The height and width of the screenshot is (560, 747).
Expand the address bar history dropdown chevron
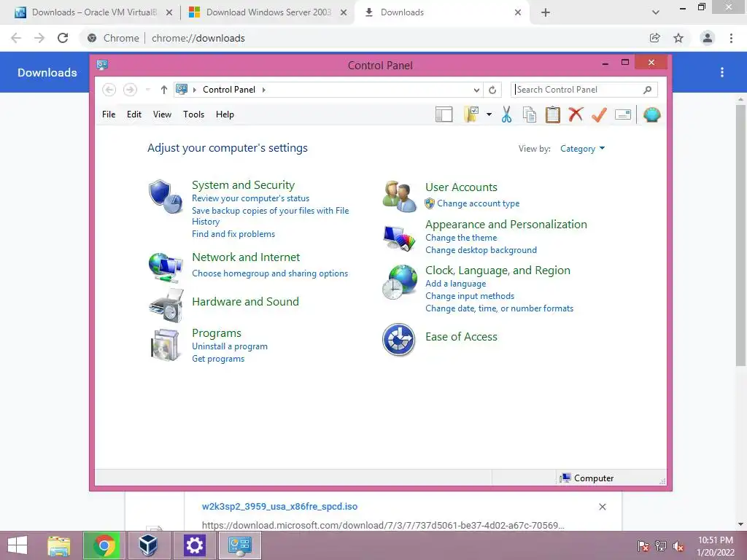tap(476, 90)
